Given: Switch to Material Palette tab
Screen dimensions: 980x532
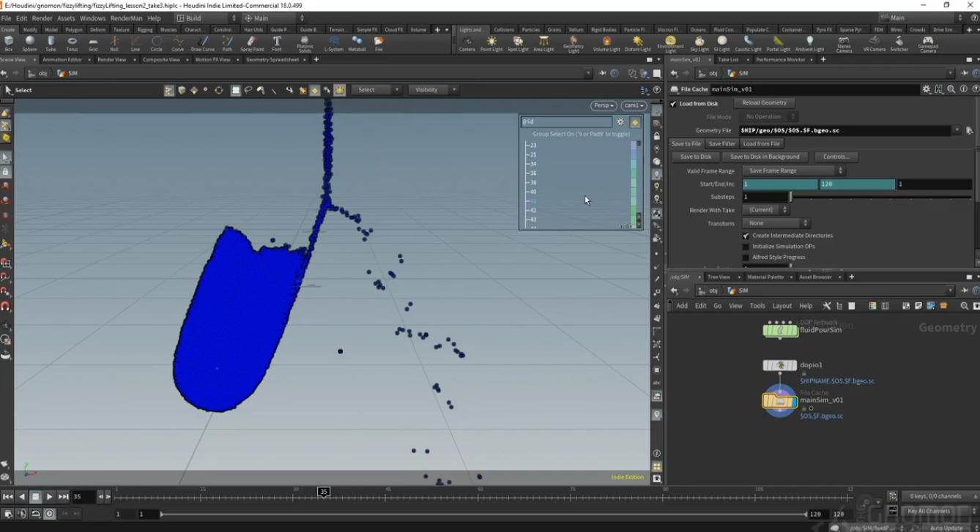Looking at the screenshot, I should pyautogui.click(x=765, y=277).
